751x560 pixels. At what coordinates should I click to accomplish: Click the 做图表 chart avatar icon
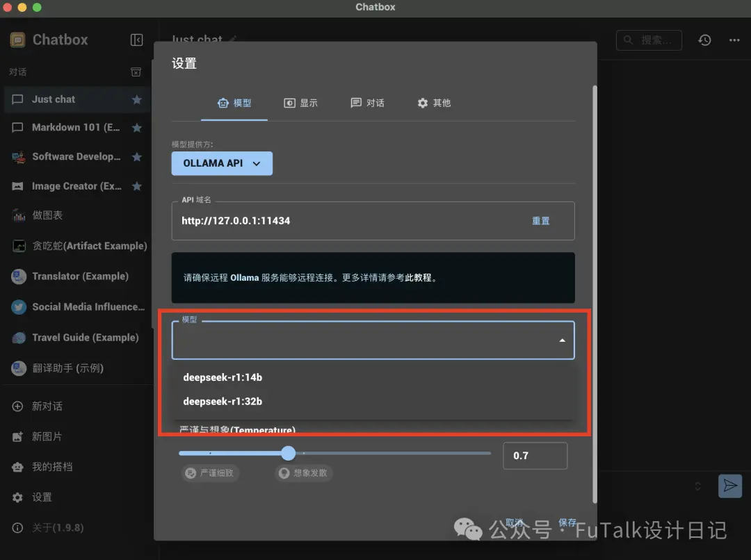19,215
